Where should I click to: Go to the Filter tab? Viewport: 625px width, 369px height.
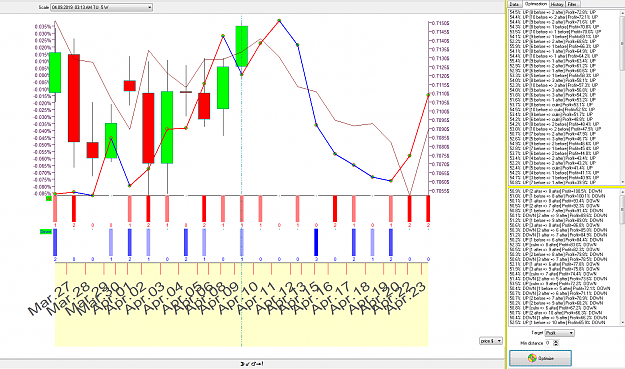pyautogui.click(x=572, y=4)
